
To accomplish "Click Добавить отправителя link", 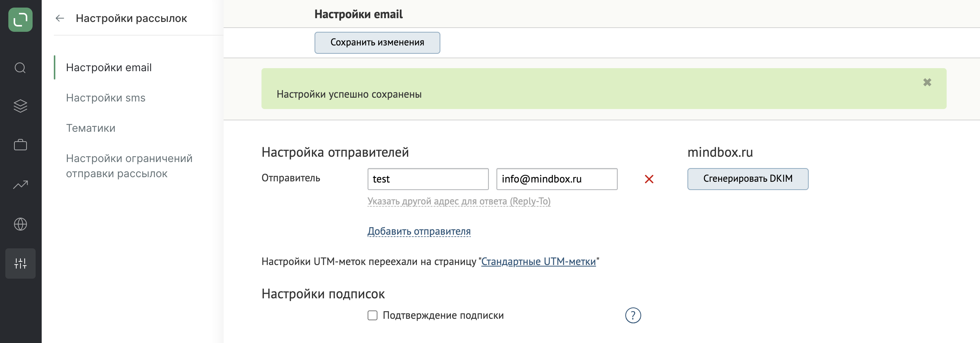I will pyautogui.click(x=419, y=231).
